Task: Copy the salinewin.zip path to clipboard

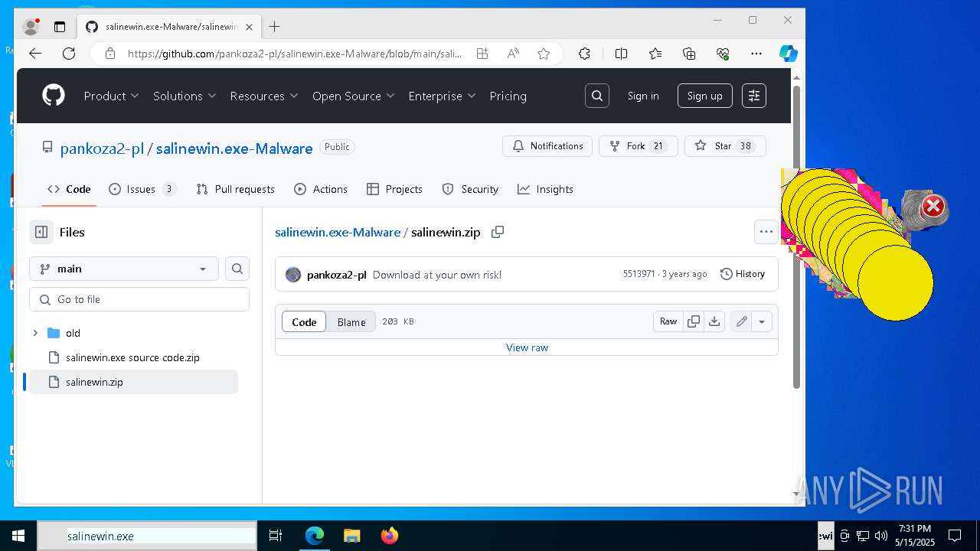Action: pos(498,232)
